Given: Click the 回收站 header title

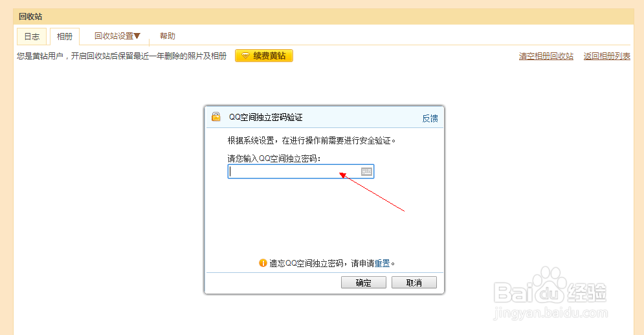Looking at the screenshot, I should pos(30,17).
